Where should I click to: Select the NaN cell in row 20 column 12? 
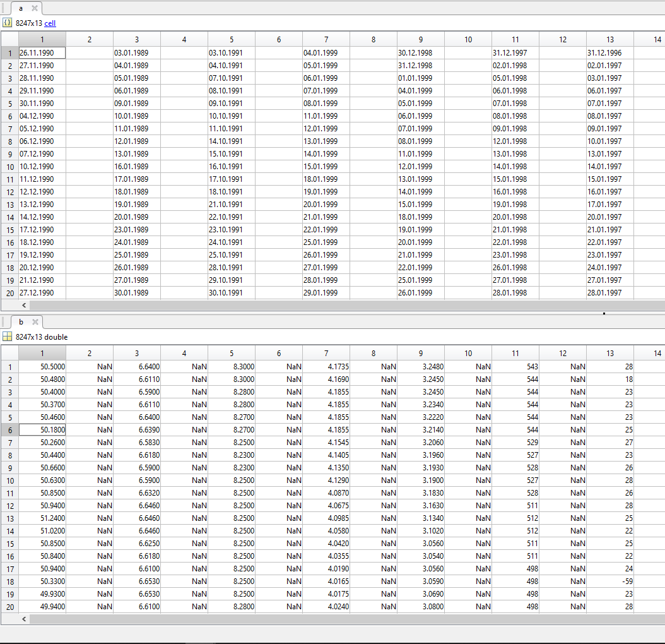click(563, 607)
